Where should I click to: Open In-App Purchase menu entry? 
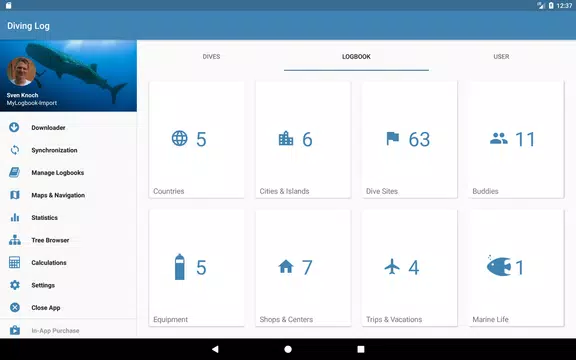[68, 330]
